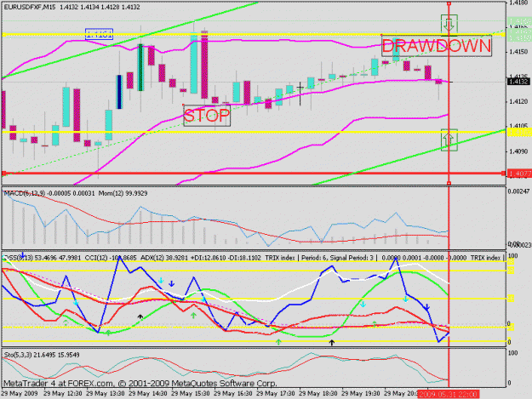Click the green up arrow above 29 May 17:30
The image size is (532, 399).
point(278,342)
